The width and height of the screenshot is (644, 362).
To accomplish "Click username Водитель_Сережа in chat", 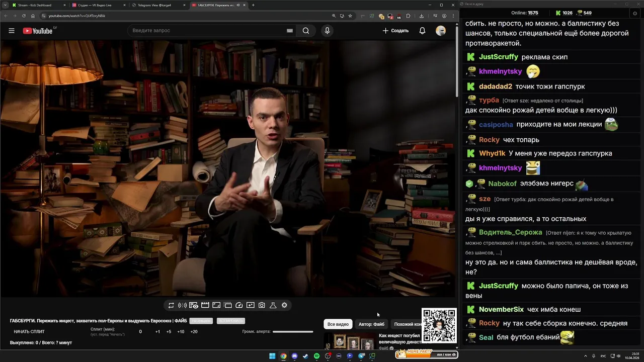I will click(511, 232).
